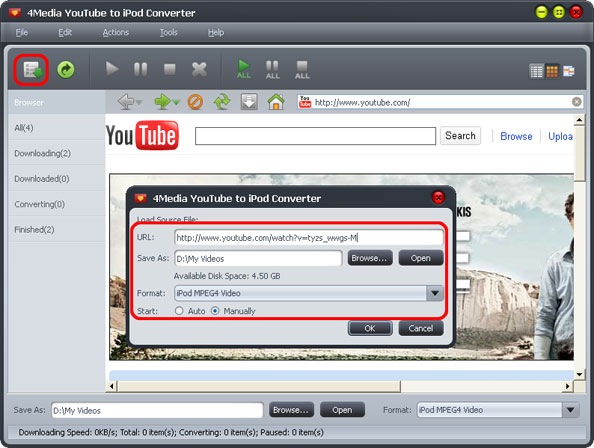Select the Manually start radio button

pyautogui.click(x=215, y=311)
